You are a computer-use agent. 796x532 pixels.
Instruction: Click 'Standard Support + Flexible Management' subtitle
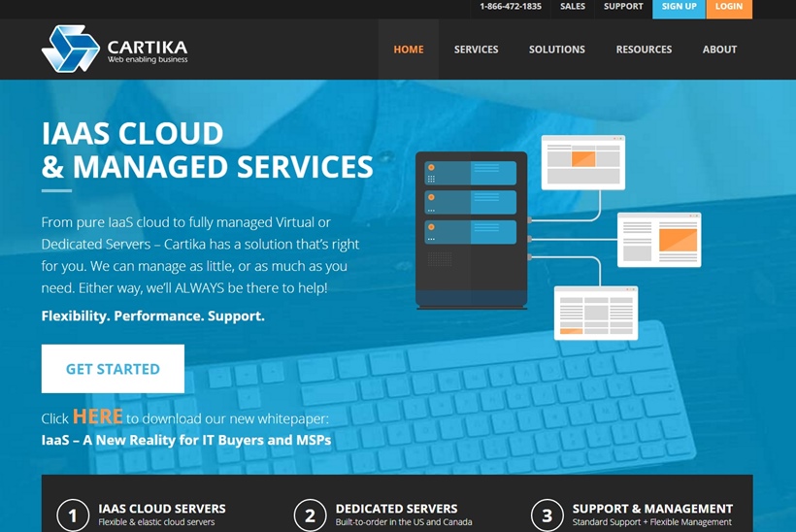coord(651,522)
